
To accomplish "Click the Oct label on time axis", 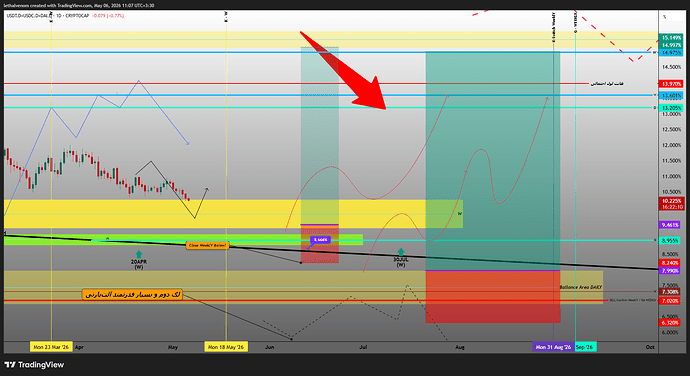I will (x=650, y=347).
